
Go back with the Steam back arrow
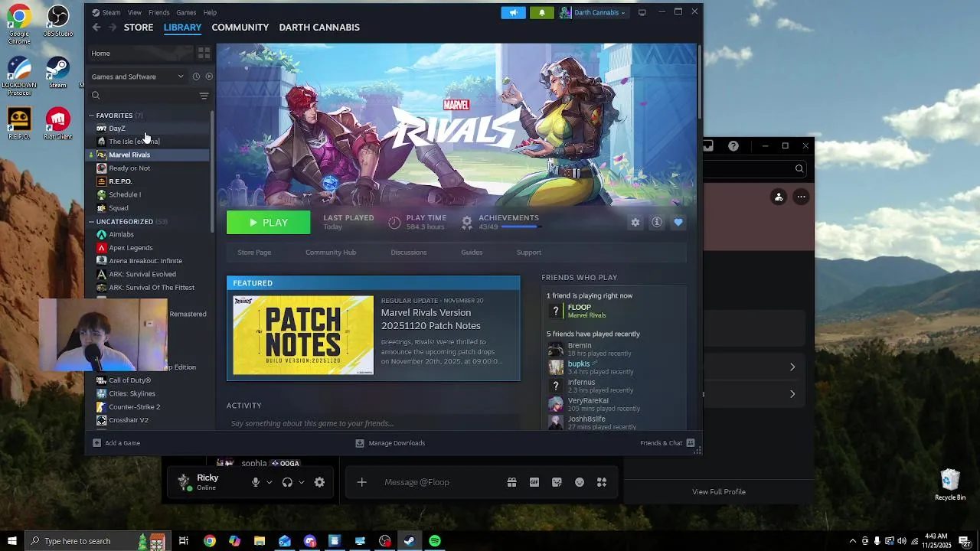click(96, 27)
